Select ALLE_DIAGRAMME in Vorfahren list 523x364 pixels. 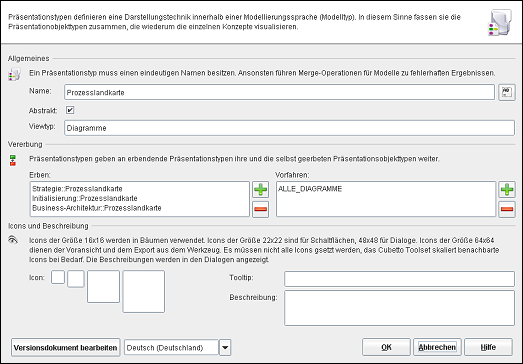click(x=310, y=189)
